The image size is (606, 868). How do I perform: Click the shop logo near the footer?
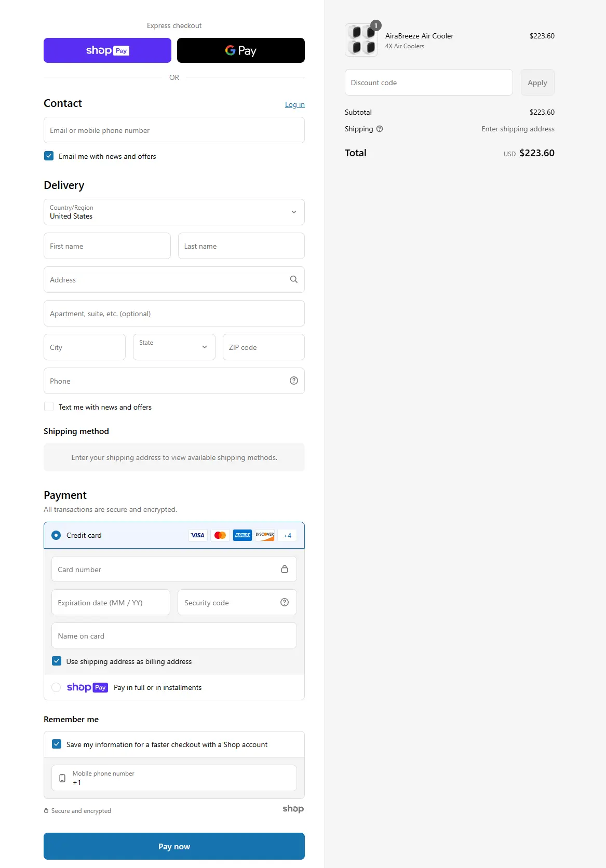point(293,809)
